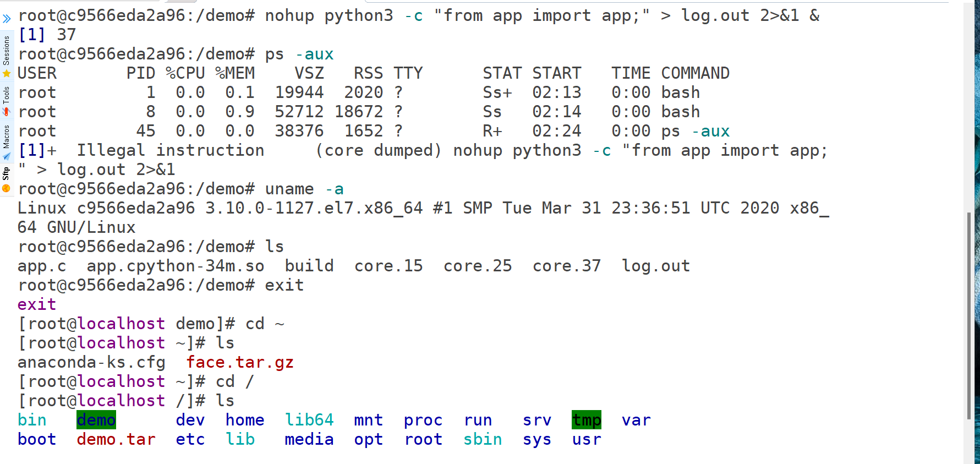Open the Tools side tab

(6, 95)
